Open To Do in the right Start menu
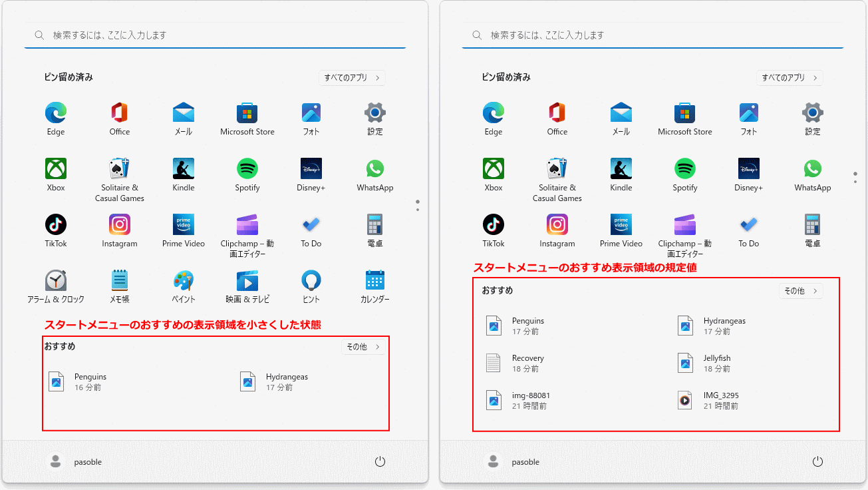The height and width of the screenshot is (490, 868). tap(749, 231)
